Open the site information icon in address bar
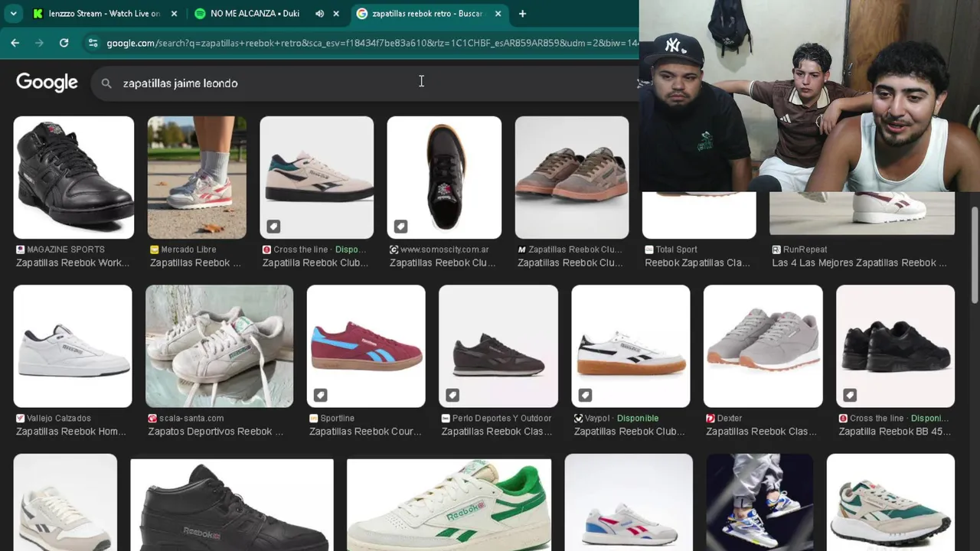Screen dimensions: 980x551 pyautogui.click(x=93, y=43)
